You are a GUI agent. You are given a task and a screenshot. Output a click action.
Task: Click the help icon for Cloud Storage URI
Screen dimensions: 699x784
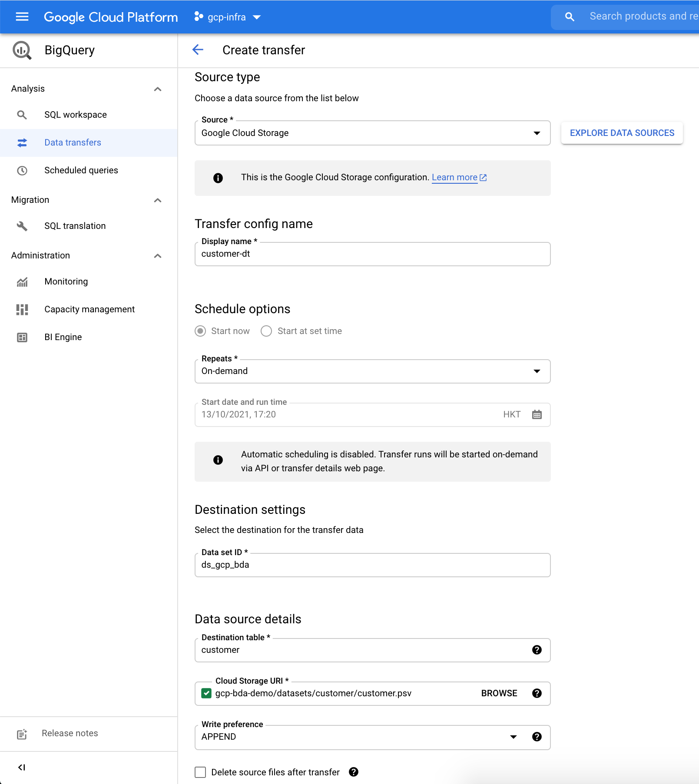point(537,693)
